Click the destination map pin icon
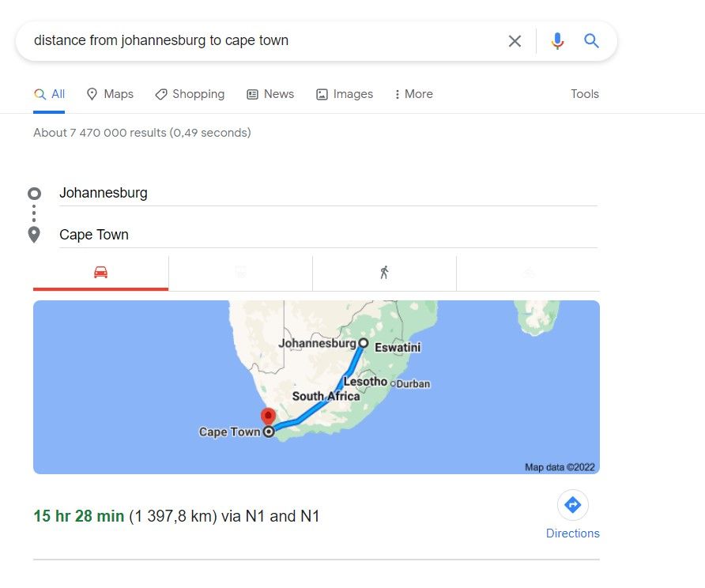Viewport: 705px width, 588px height. tap(34, 234)
